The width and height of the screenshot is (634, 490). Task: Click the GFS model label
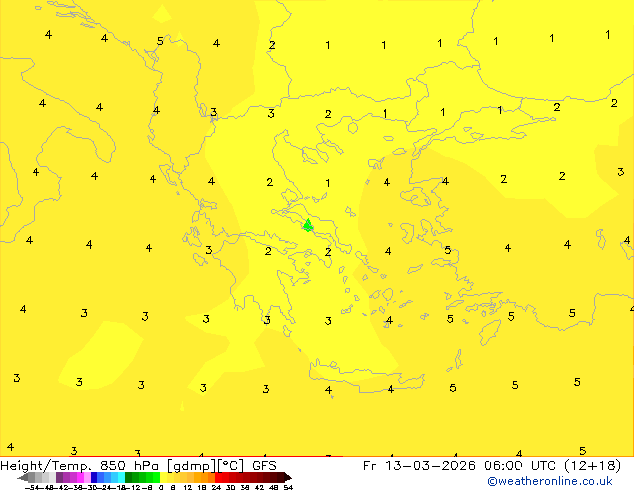point(264,465)
